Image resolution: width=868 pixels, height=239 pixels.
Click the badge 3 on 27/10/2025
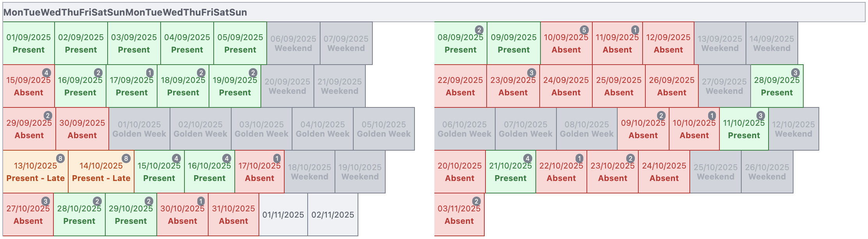tap(46, 201)
